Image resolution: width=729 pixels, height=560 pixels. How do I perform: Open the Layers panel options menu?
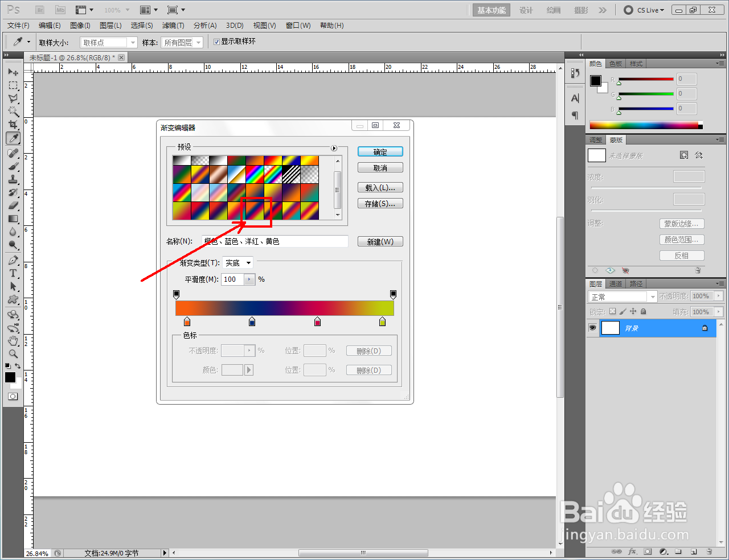(720, 283)
